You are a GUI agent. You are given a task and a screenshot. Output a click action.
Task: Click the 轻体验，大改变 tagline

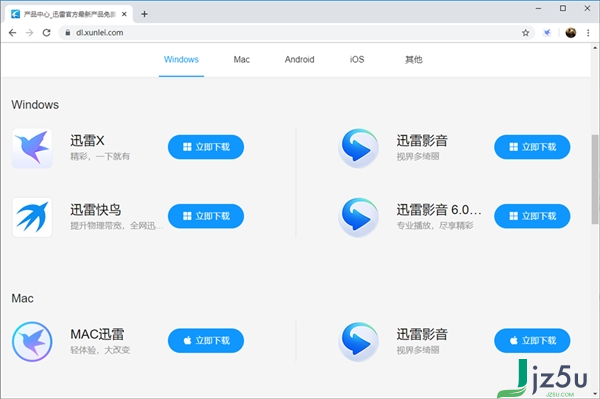(x=100, y=350)
